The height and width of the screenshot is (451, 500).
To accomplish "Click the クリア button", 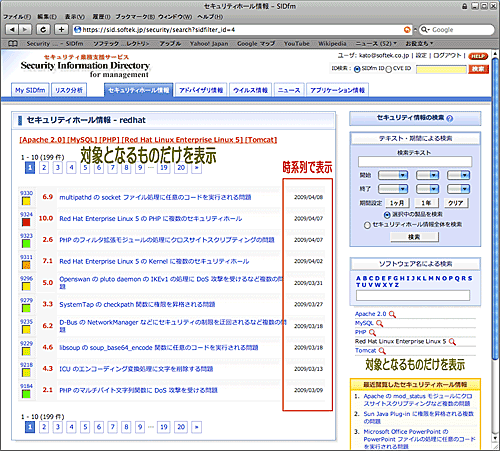I will 455,203.
